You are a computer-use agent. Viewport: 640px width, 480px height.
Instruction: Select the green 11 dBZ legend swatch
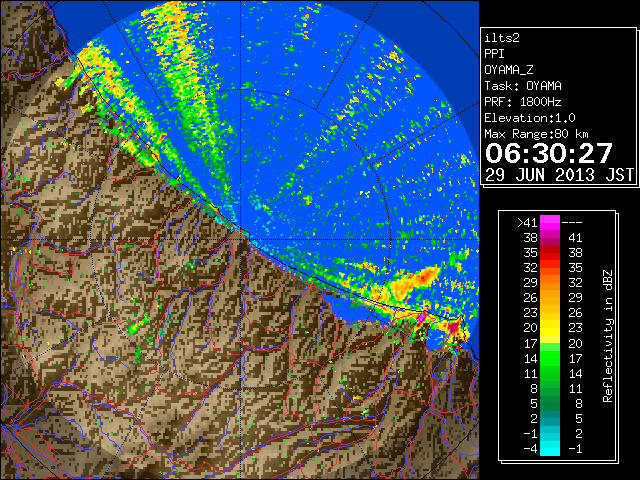pos(550,373)
